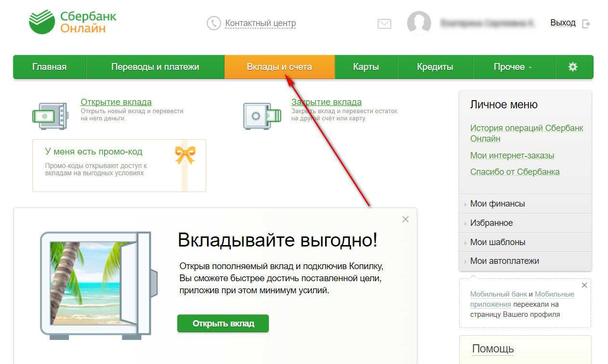This screenshot has height=364, width=608.
Task: Click the Выход logout link
Action: coord(563,23)
